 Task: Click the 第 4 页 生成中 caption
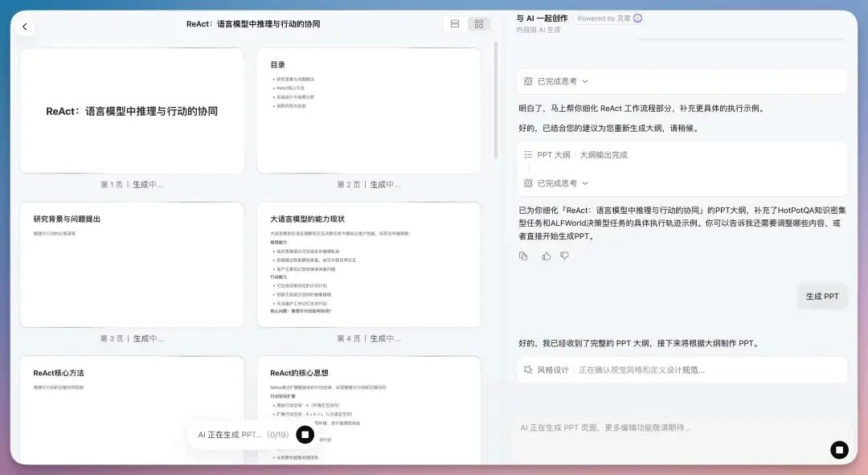[369, 338]
